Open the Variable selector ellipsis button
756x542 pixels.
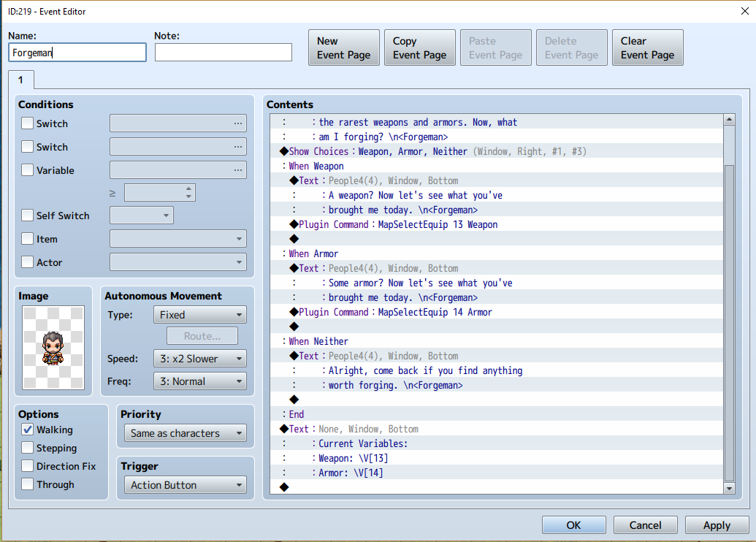click(238, 170)
